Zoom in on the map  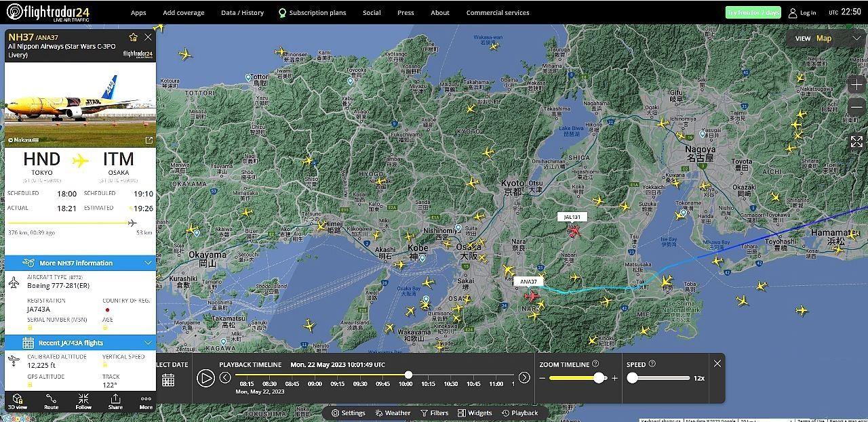856,85
